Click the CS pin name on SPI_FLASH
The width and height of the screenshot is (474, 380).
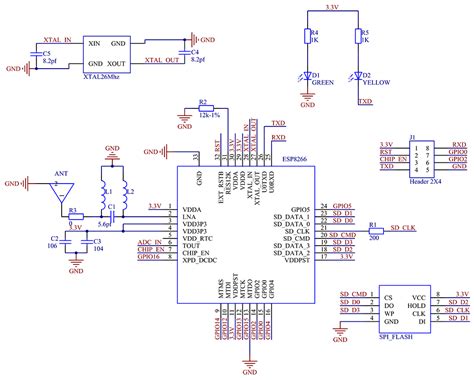[x=388, y=298]
